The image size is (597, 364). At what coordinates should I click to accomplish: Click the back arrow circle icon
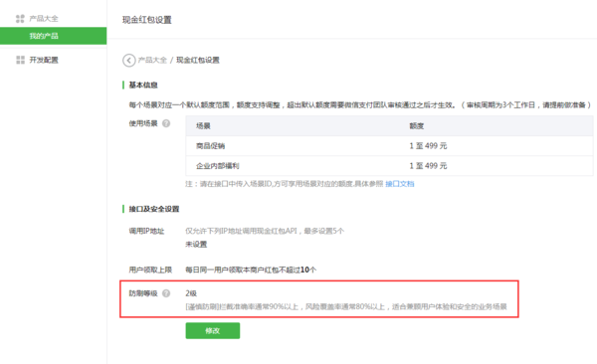pos(129,60)
